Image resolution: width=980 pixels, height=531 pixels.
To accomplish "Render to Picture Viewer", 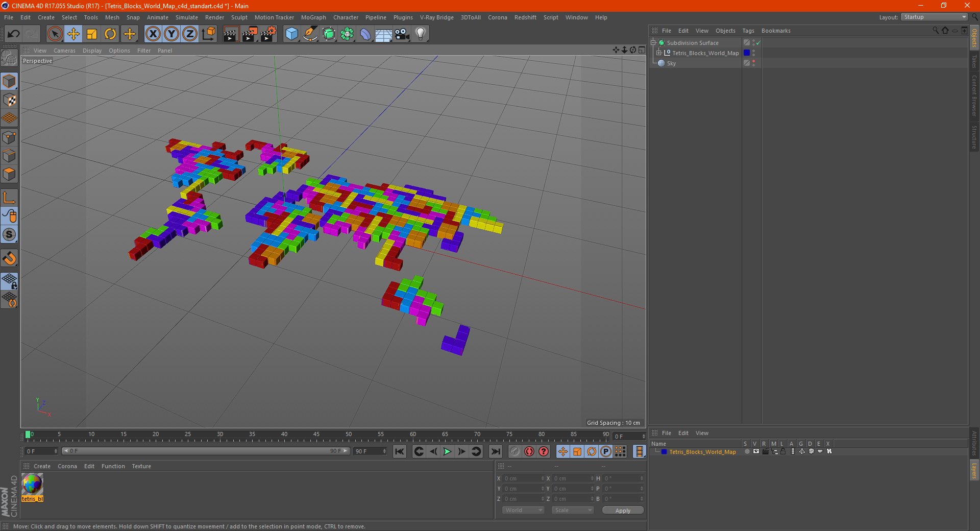I will pos(250,34).
